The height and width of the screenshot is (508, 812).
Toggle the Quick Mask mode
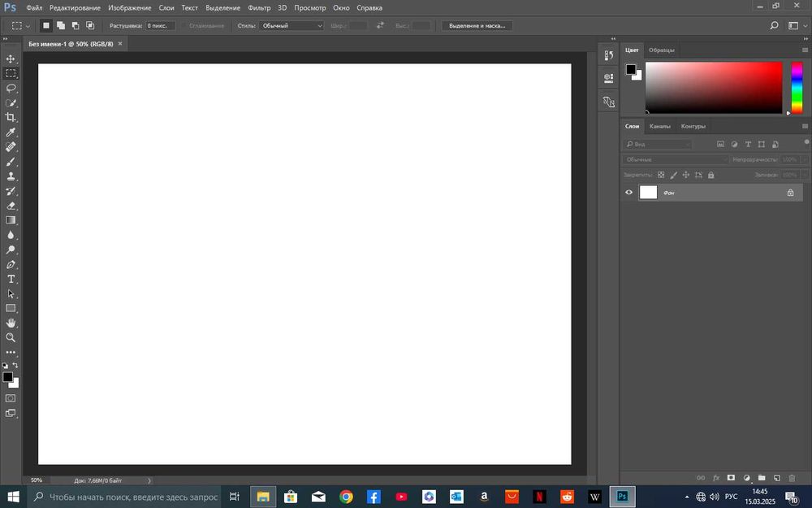pyautogui.click(x=11, y=398)
